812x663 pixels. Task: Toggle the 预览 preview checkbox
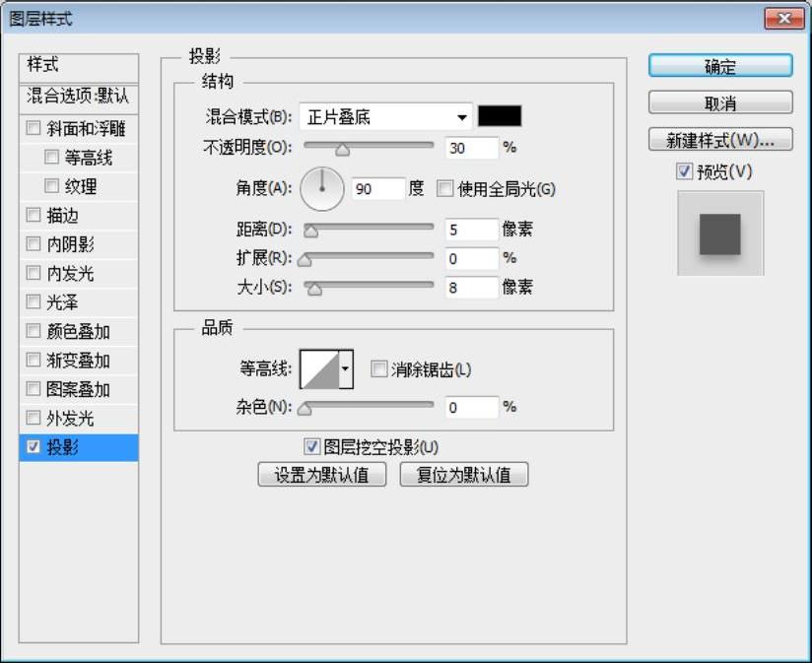tap(684, 171)
